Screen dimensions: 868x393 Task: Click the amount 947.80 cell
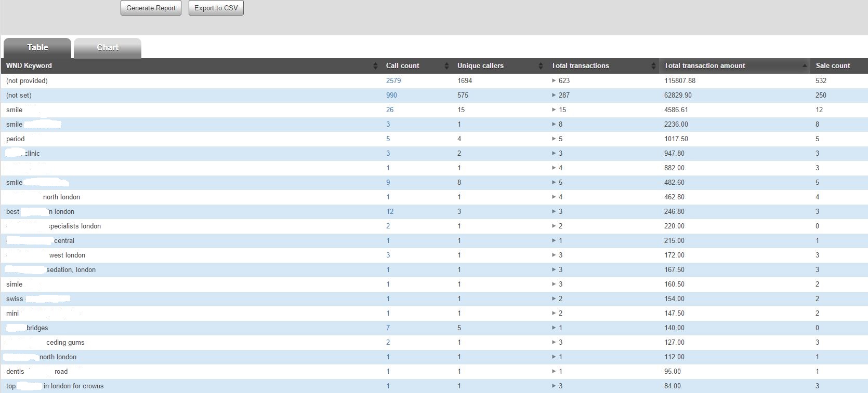pyautogui.click(x=674, y=153)
